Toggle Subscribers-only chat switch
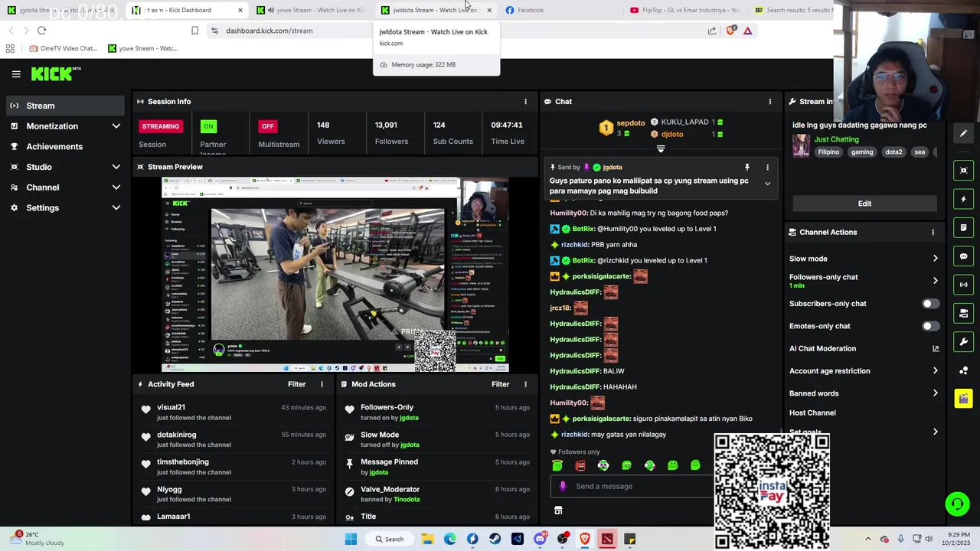The width and height of the screenshot is (980, 551). click(930, 304)
